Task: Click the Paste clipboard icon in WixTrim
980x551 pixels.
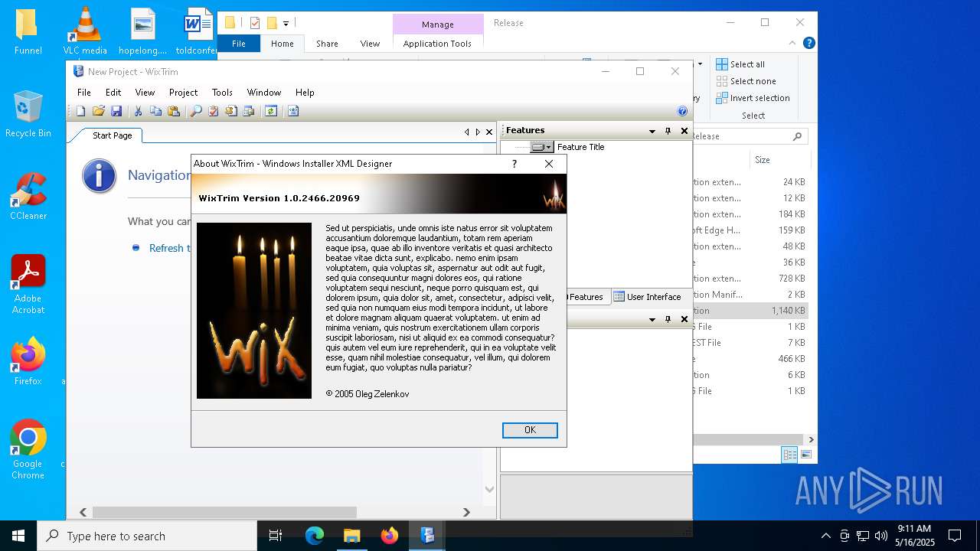Action: coord(174,111)
